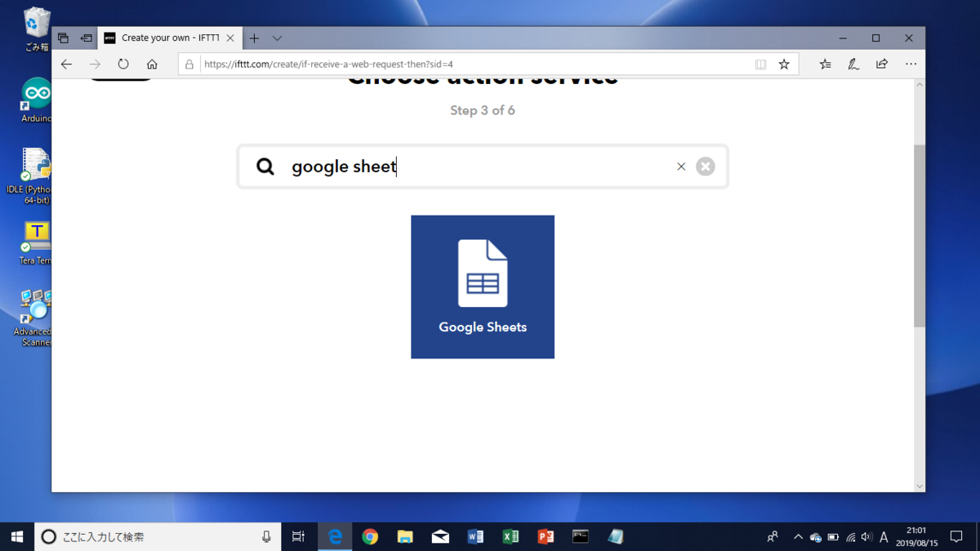Toggle reading view icon in address bar
Viewport: 980px width, 551px height.
[760, 64]
